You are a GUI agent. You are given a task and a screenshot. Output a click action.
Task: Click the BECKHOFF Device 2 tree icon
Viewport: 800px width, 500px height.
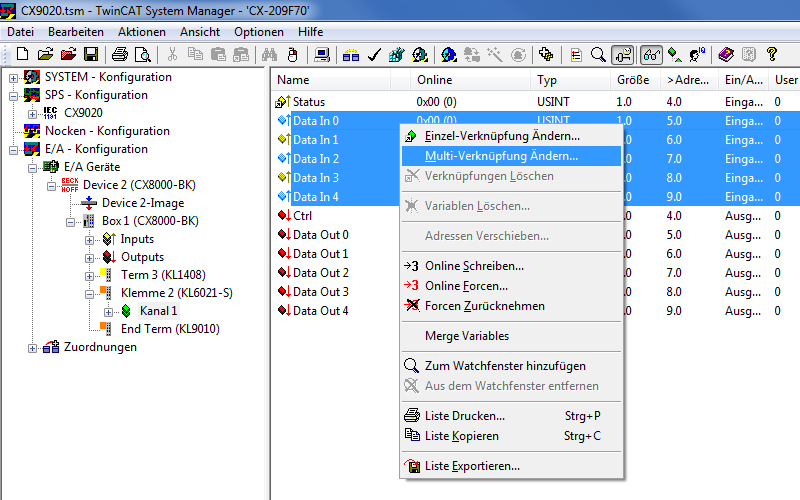pos(69,185)
